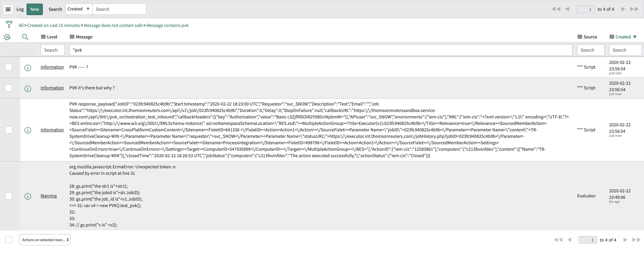The image size is (644, 253).
Task: Open the Created search field dropdown
Action: pyautogui.click(x=79, y=9)
